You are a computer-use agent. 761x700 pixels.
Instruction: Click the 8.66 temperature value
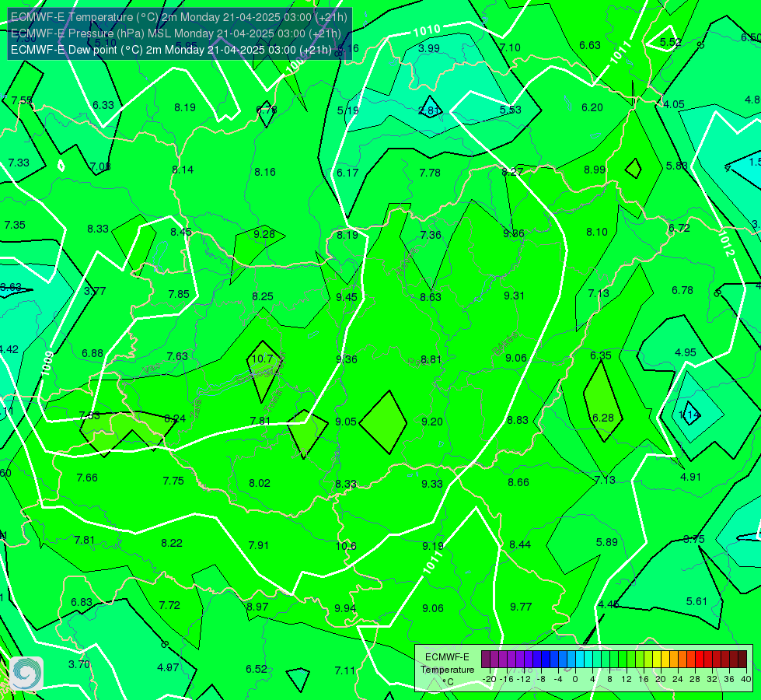[x=518, y=482]
